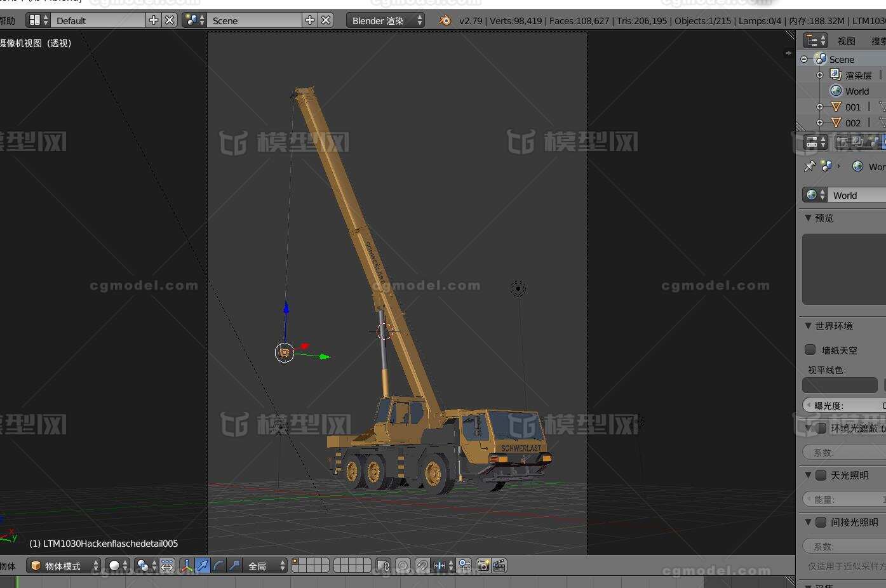Click the Scene name field
The height and width of the screenshot is (588, 886).
coord(254,20)
